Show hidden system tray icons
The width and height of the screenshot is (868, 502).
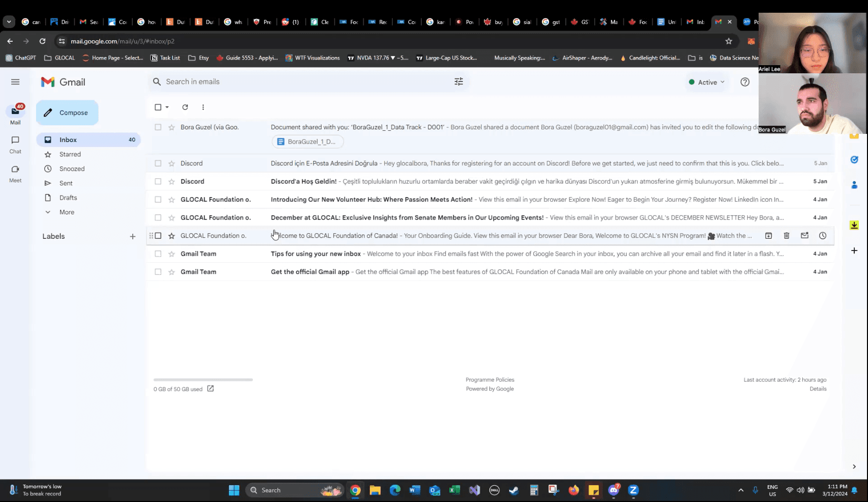pyautogui.click(x=741, y=490)
